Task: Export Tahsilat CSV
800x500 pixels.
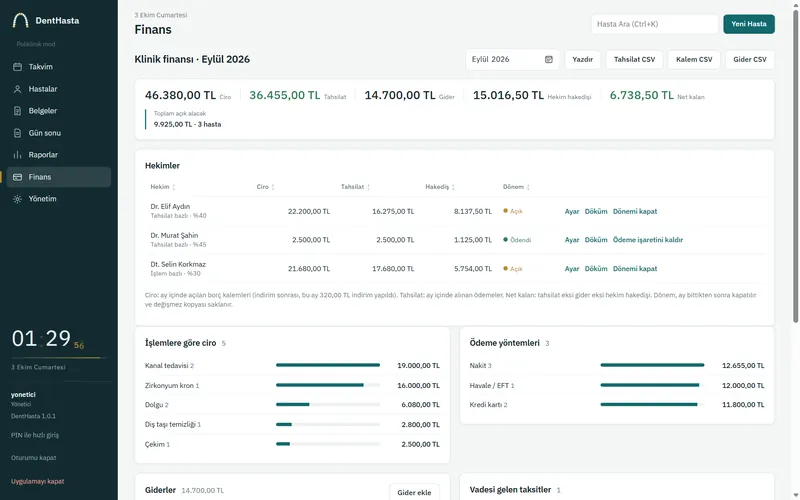Action: coord(634,60)
